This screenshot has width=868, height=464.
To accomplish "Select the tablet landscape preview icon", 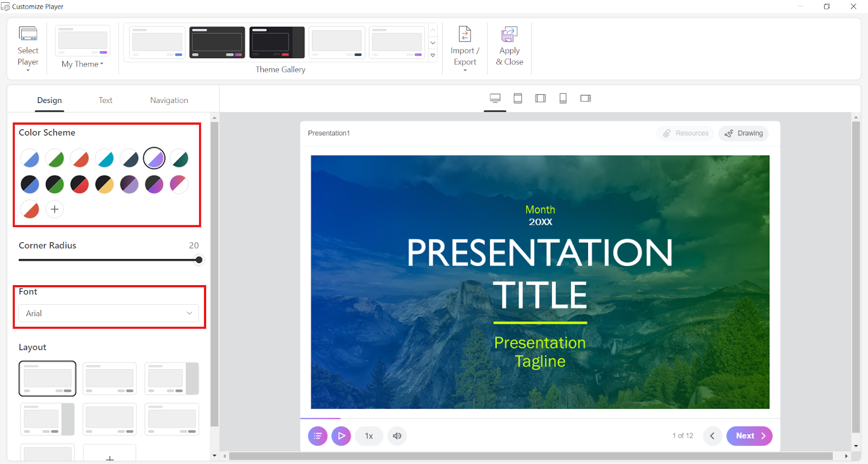I will point(540,98).
